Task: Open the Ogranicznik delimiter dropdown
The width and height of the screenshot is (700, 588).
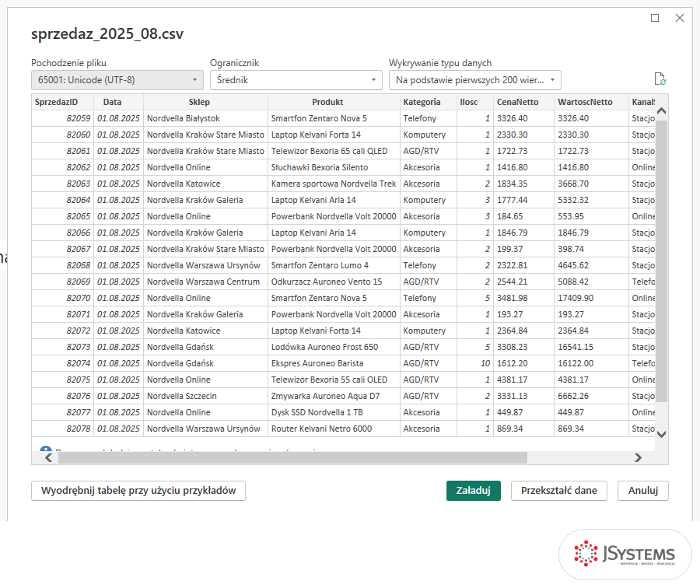Action: point(296,80)
